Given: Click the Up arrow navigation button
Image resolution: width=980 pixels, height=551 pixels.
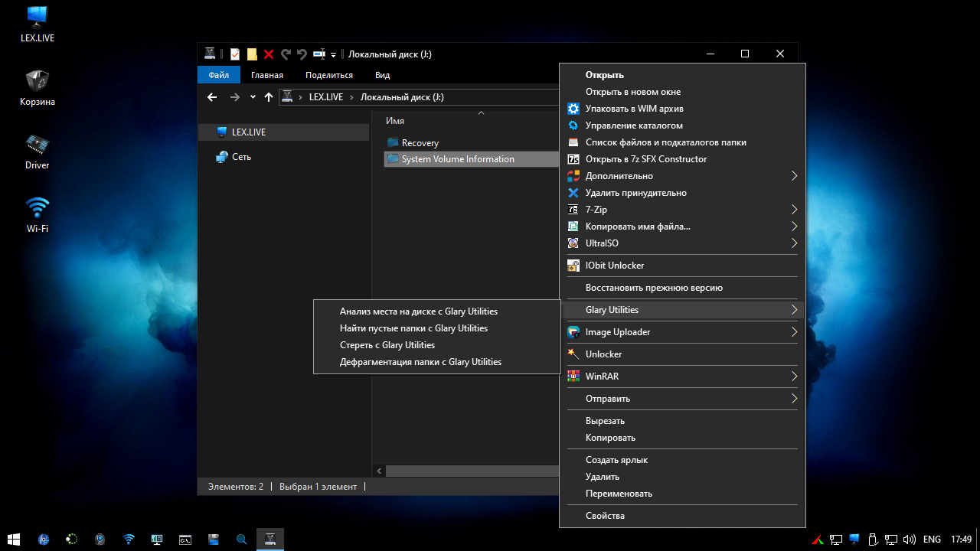Looking at the screenshot, I should (268, 97).
